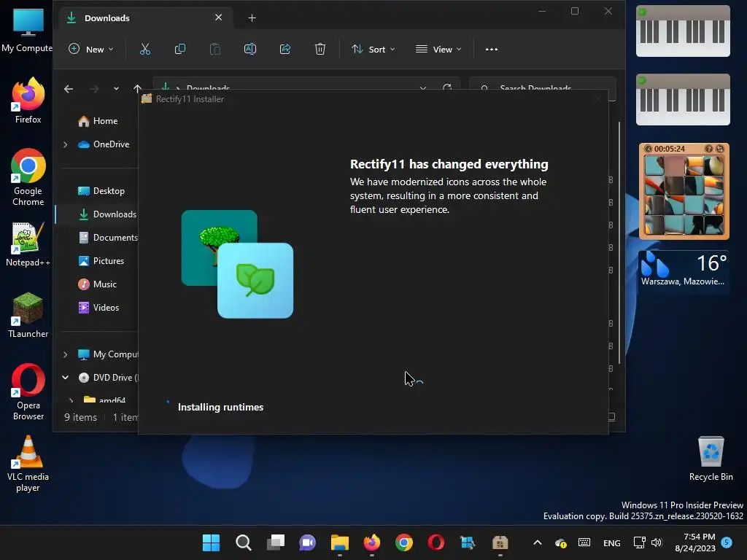This screenshot has width=747, height=560.
Task: Click the Paste icon in Explorer toolbar
Action: (x=215, y=49)
